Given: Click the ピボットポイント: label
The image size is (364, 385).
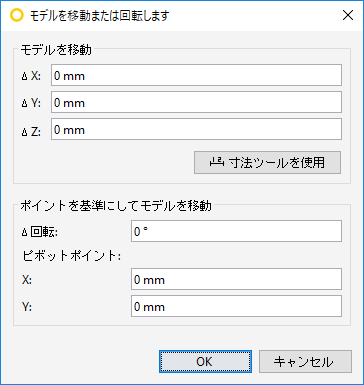Looking at the screenshot, I should coord(71,256).
